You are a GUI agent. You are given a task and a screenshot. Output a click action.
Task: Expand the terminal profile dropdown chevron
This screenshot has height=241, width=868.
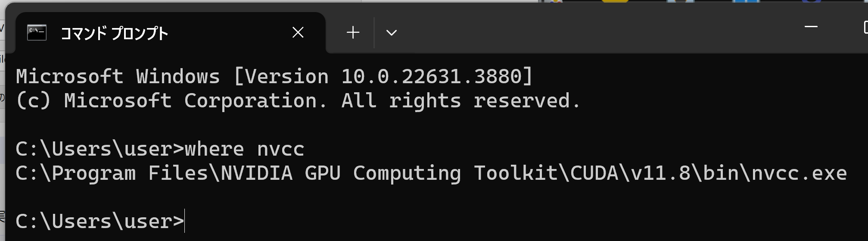point(391,32)
